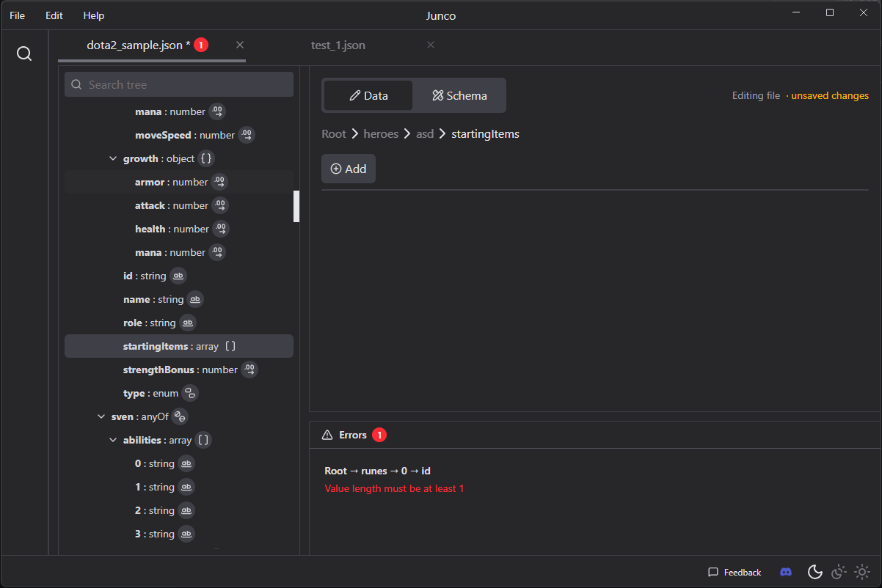This screenshot has height=588, width=882.
Task: Click the string type icon beside id
Action: (178, 276)
